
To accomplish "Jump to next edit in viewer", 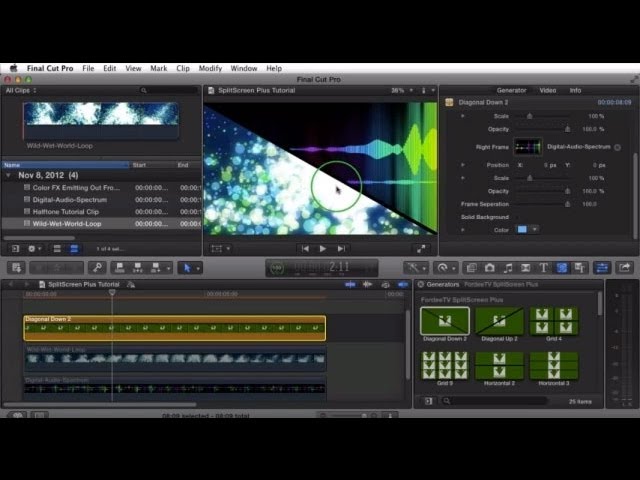I will [x=341, y=249].
